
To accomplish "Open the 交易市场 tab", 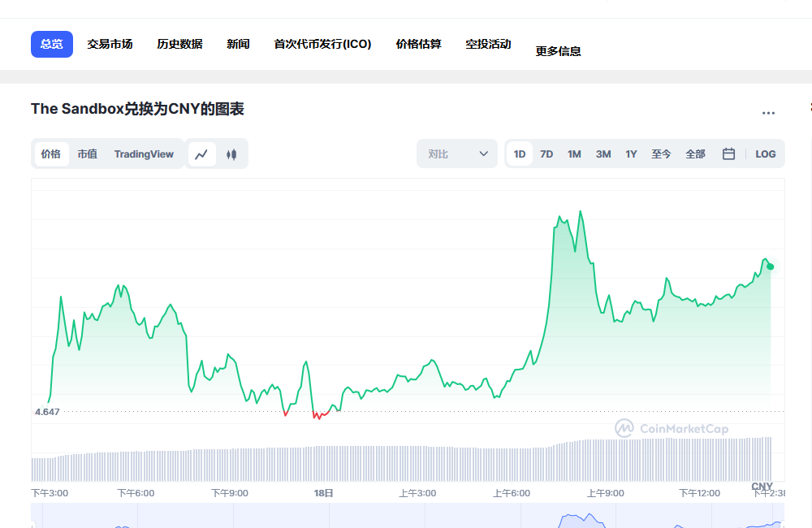I will pyautogui.click(x=110, y=44).
